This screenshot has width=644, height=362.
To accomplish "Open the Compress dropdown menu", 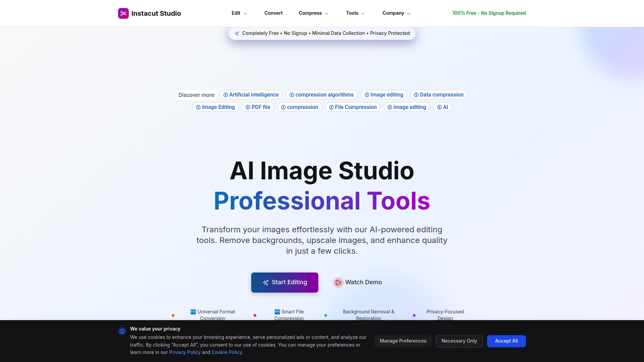I will [326, 13].
